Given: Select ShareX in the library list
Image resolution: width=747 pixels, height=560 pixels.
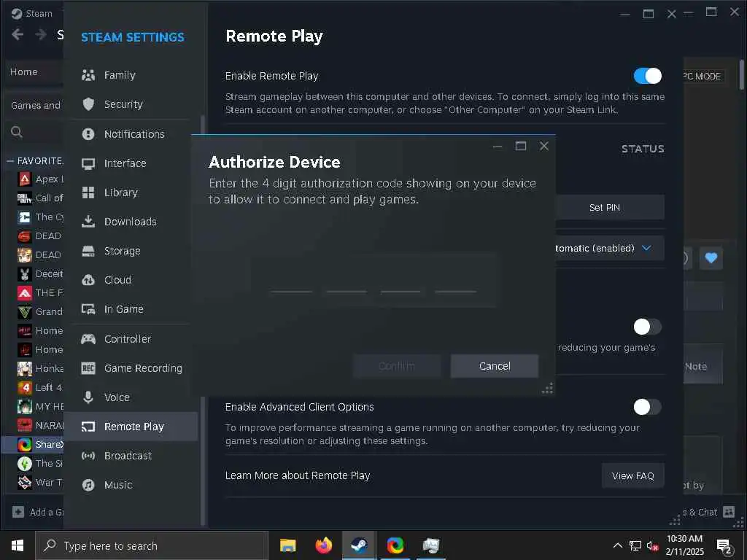Looking at the screenshot, I should click(x=34, y=444).
